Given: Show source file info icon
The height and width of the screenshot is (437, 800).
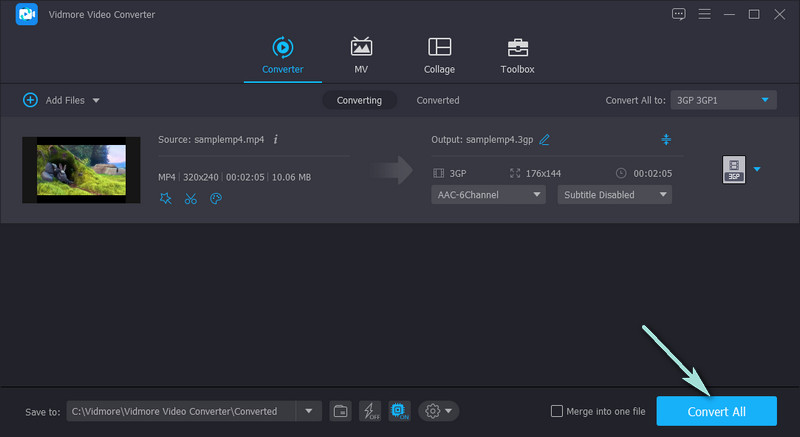Looking at the screenshot, I should (x=275, y=139).
